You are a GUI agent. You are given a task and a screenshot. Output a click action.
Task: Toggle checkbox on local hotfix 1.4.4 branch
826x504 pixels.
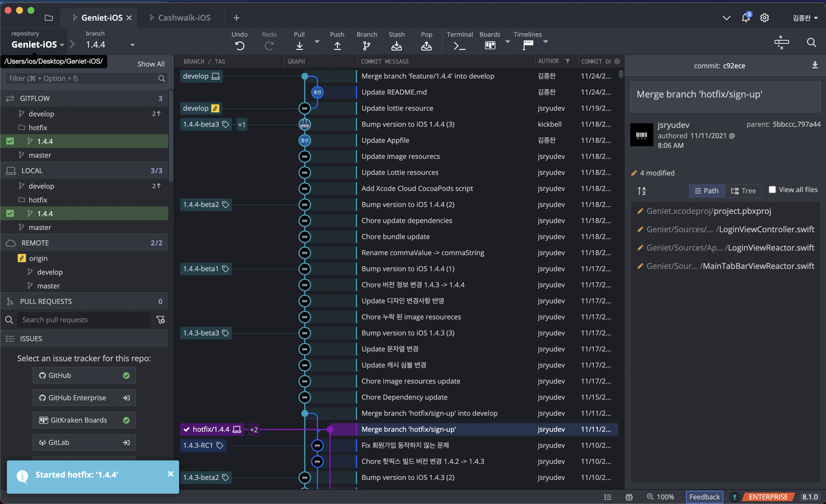click(10, 213)
